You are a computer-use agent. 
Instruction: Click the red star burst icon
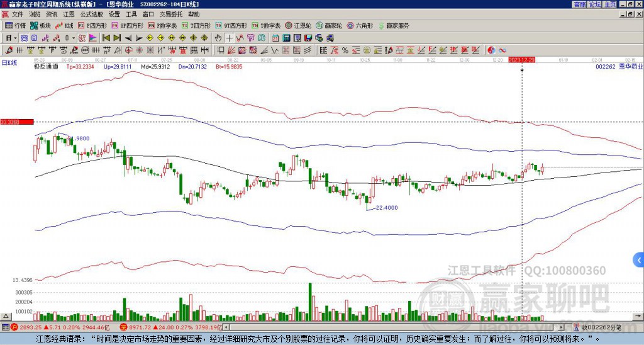click(x=139, y=50)
